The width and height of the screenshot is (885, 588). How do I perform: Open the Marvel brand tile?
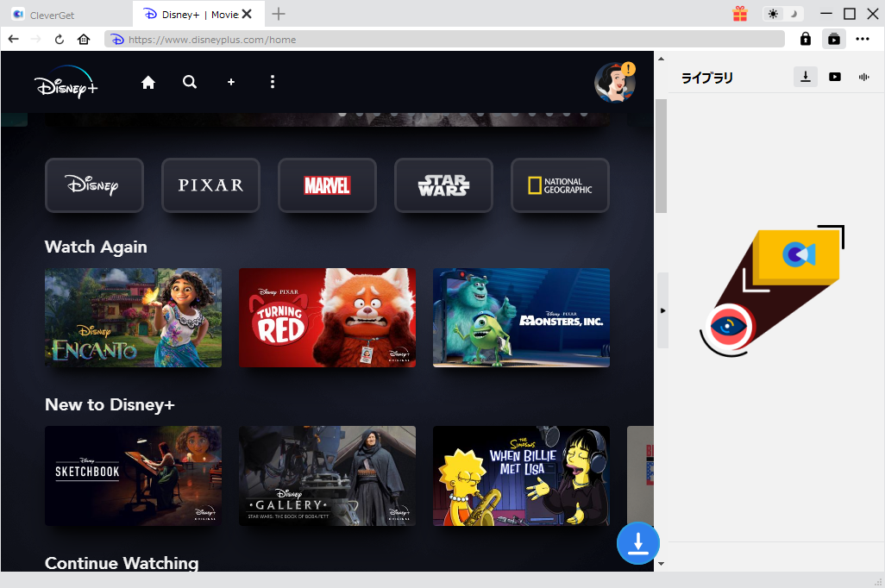[328, 185]
